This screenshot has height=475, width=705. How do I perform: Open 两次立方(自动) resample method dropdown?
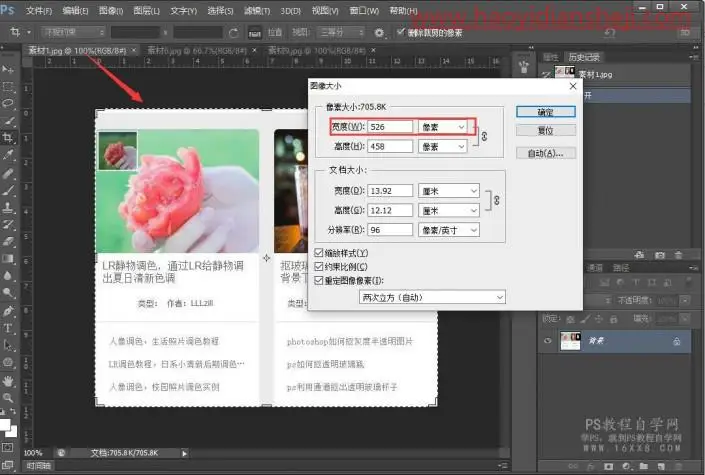point(432,297)
